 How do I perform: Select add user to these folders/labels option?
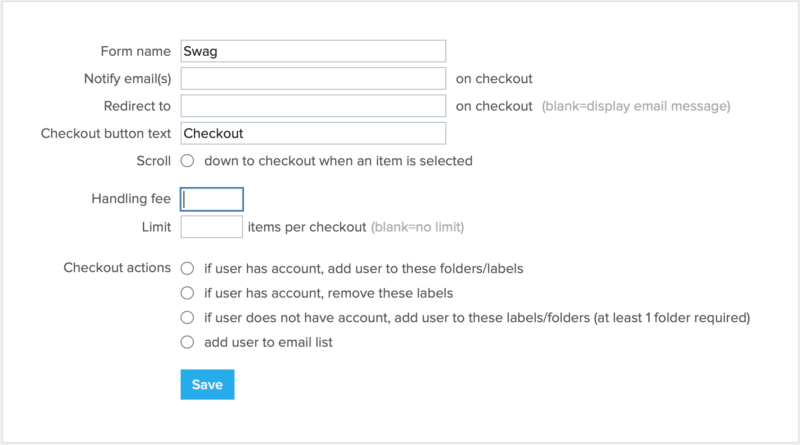[x=187, y=268]
